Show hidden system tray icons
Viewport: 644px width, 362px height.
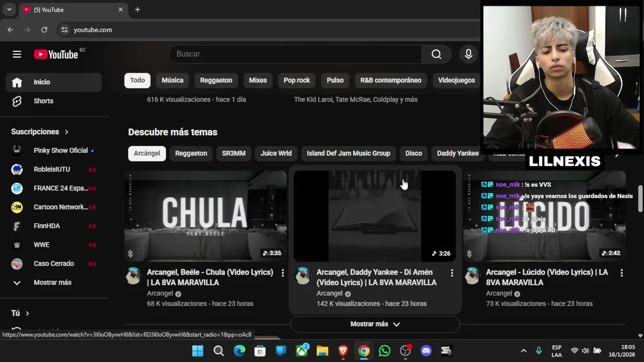coord(523,351)
